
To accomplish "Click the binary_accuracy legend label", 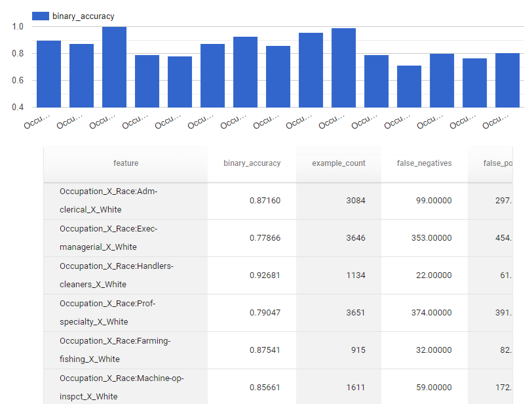I will click(83, 16).
